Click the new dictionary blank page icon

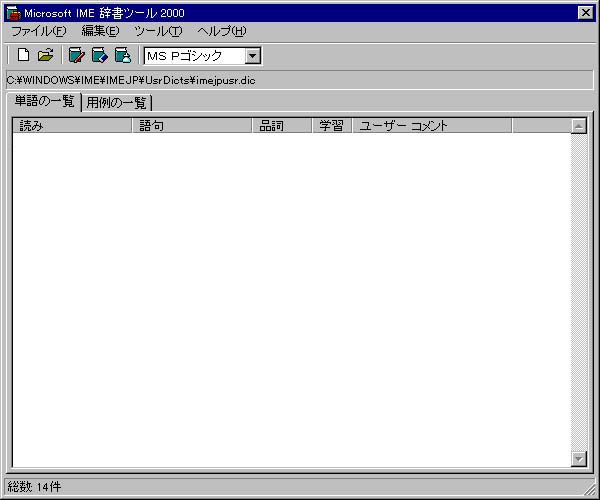pos(24,55)
